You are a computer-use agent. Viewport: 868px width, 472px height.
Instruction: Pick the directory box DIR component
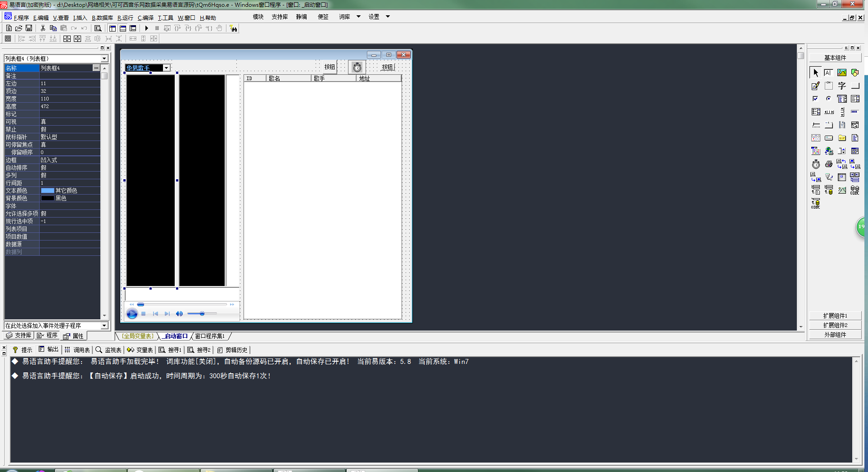842,138
